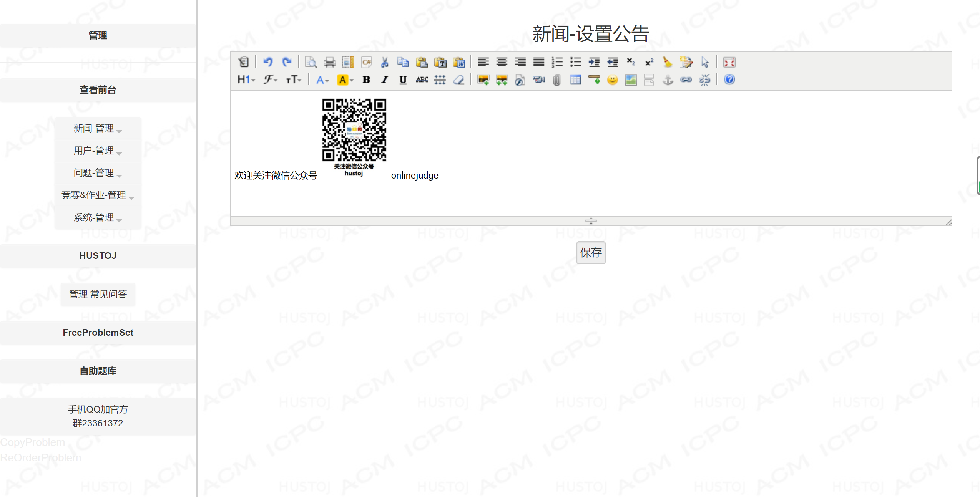Open the H1 paragraph format dropdown
This screenshot has height=497, width=980.
(x=246, y=80)
